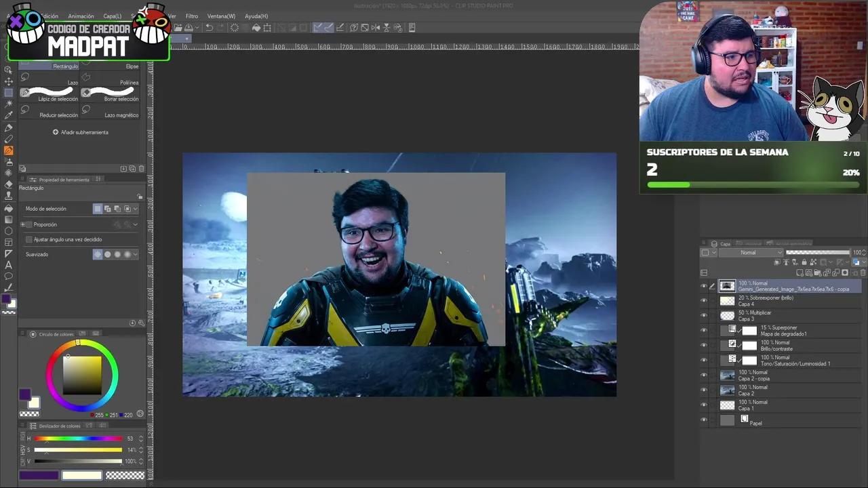Open the Animación menu
Image resolution: width=868 pixels, height=488 pixels.
[81, 16]
